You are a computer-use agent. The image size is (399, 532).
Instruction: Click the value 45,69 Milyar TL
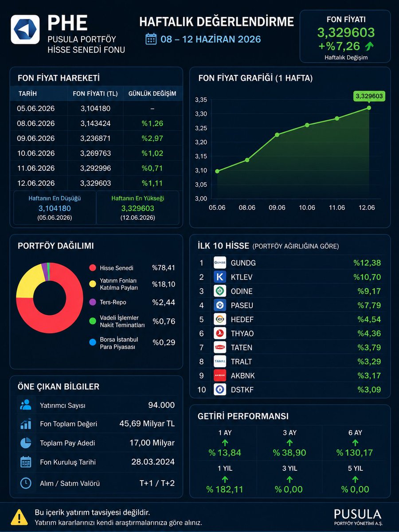(x=147, y=424)
